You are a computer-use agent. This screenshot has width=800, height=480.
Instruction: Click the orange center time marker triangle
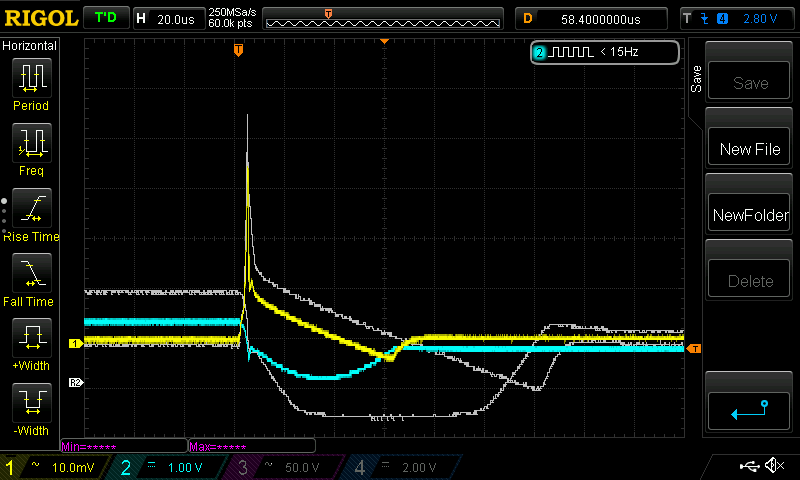385,41
